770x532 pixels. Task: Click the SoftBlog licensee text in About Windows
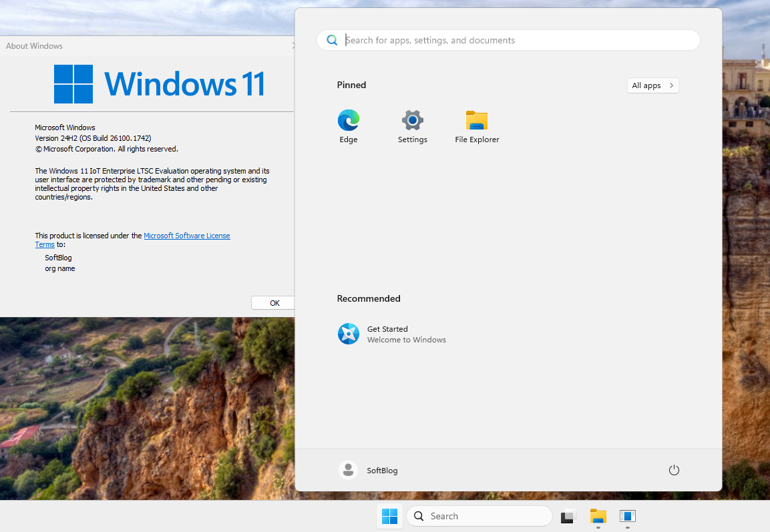(58, 258)
